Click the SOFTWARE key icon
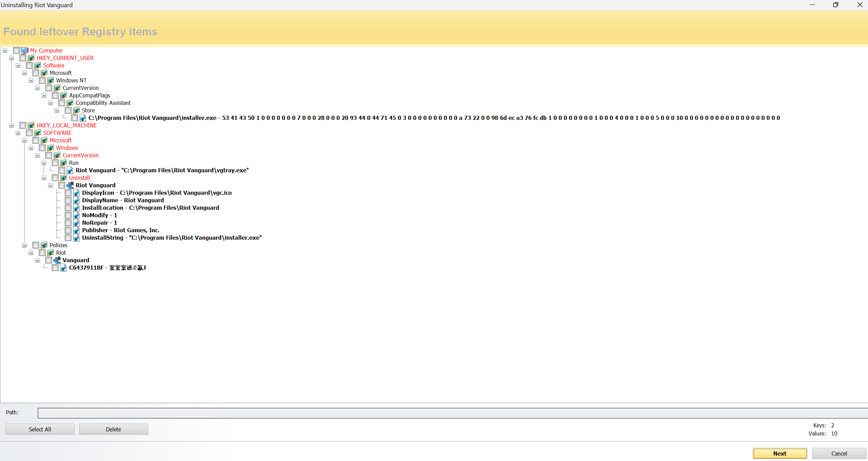868x461 pixels. coord(37,133)
